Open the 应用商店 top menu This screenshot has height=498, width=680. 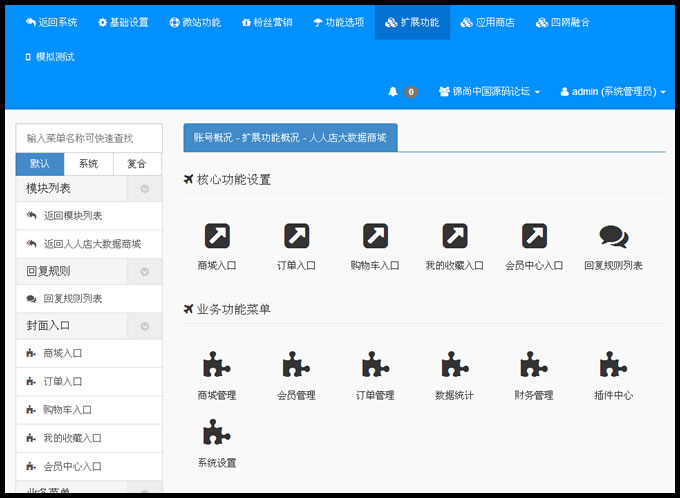488,21
